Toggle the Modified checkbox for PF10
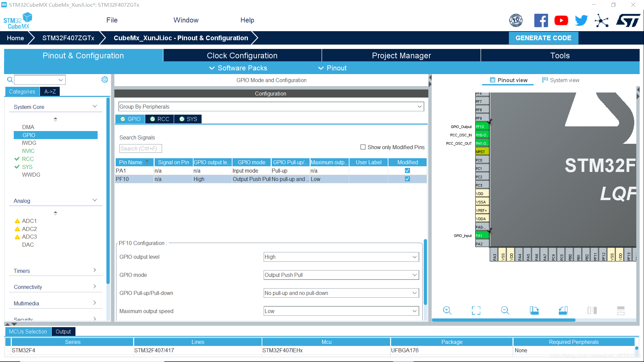This screenshot has width=644, height=362. click(x=407, y=179)
